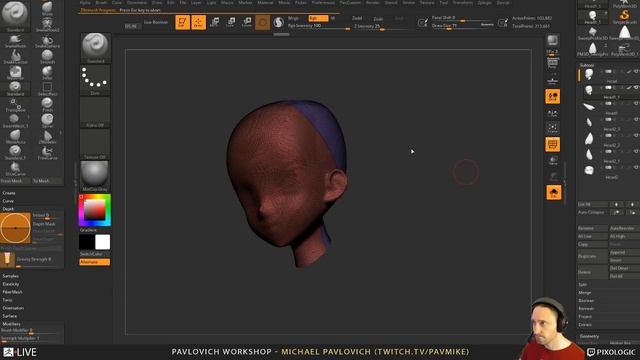Pick the white secondary color swatch
This screenshot has width=640, height=360.
pos(102,242)
